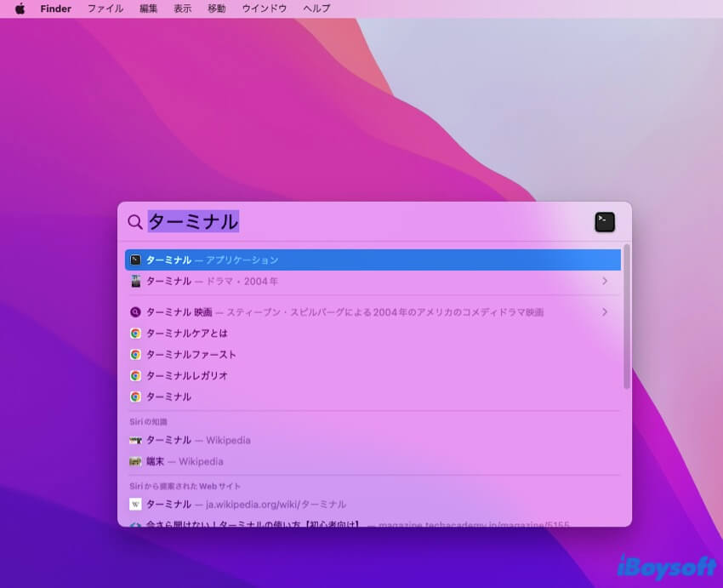Viewport: 723px width, 588px height.
Task: Click Chrome icon beside ターミナルレガリオ
Action: [x=135, y=376]
